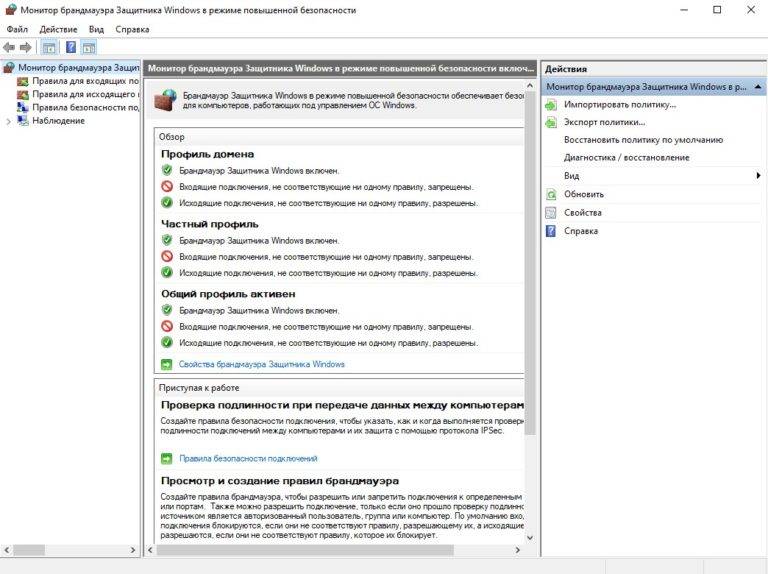This screenshot has width=768, height=574.
Task: Toggle the Actions pane toolbar icon
Action: pos(89,48)
